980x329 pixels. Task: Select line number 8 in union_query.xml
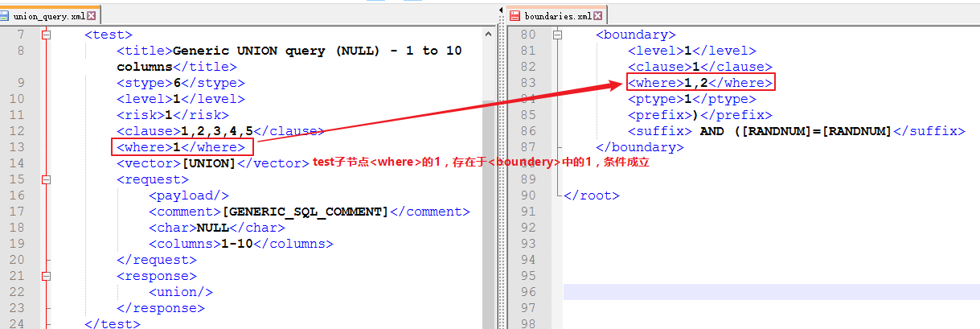21,51
